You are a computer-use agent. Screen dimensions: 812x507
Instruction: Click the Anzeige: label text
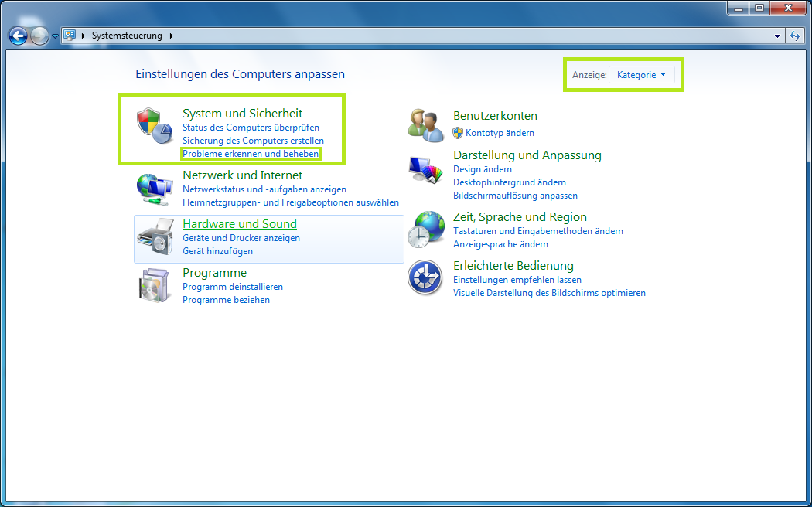click(x=589, y=75)
